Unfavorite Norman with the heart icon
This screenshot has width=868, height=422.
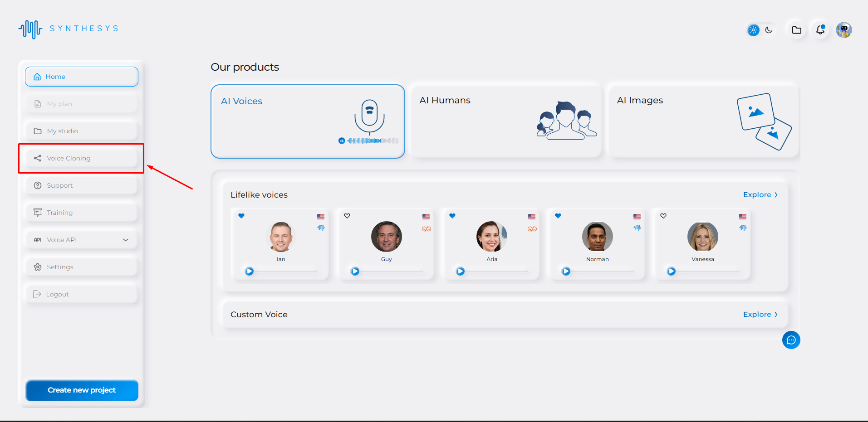pyautogui.click(x=558, y=216)
